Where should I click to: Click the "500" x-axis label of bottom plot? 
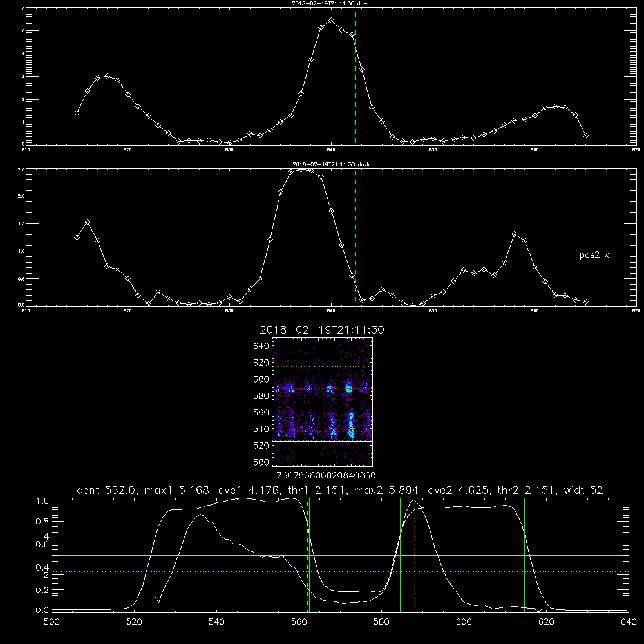coord(52,622)
